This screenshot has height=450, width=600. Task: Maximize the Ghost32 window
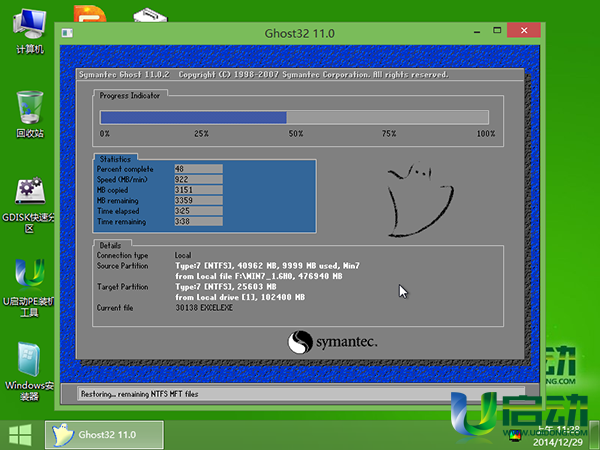click(497, 30)
